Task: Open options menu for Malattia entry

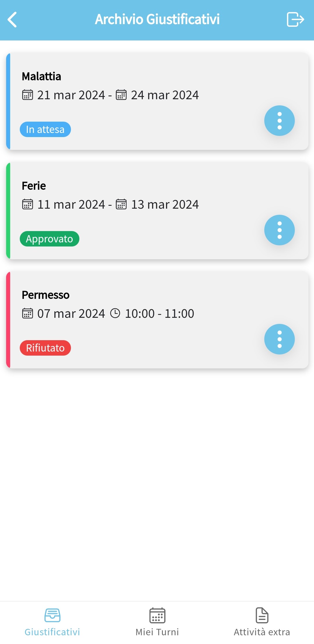Action: [x=279, y=120]
